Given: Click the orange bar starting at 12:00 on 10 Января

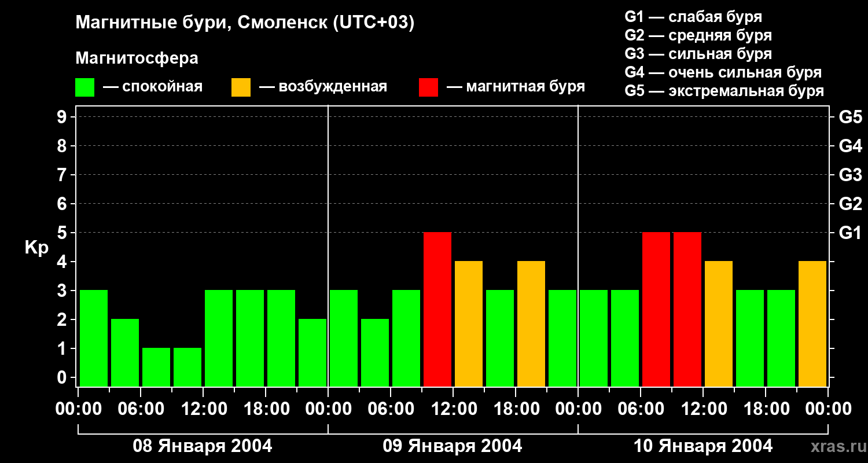Looking at the screenshot, I should 719,324.
